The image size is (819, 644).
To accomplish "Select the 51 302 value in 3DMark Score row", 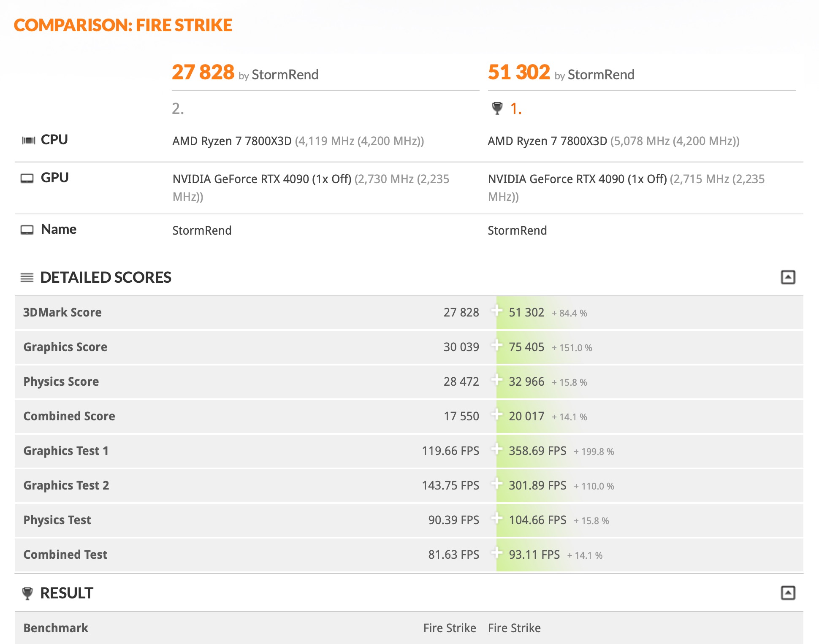I will 526,312.
